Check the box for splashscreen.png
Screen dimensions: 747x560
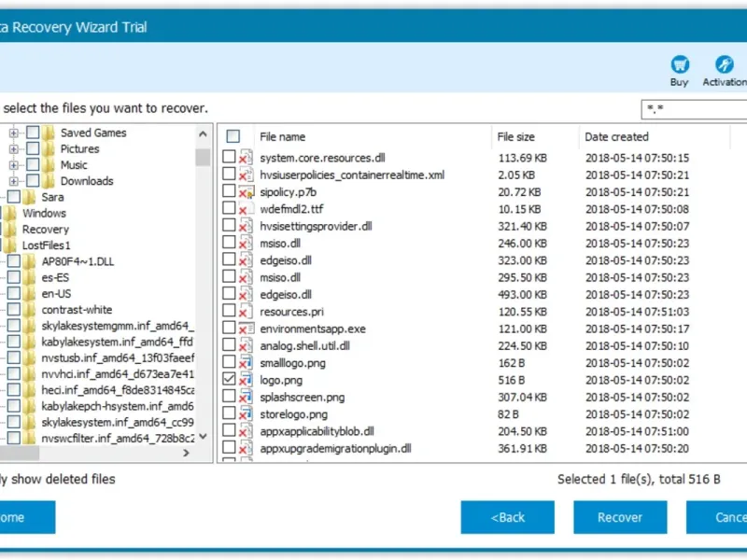229,396
